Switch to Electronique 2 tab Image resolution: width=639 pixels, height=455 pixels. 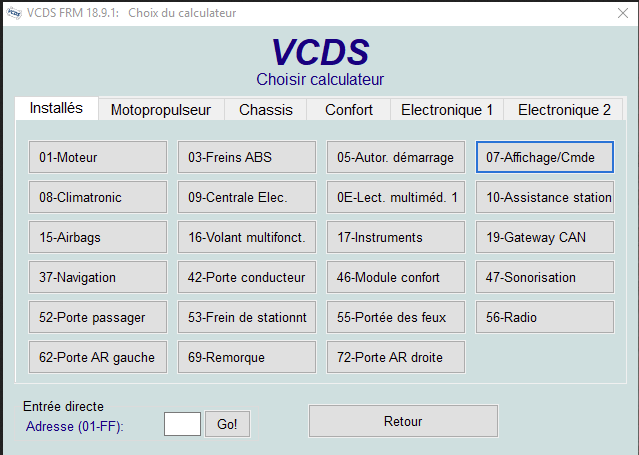click(x=564, y=110)
